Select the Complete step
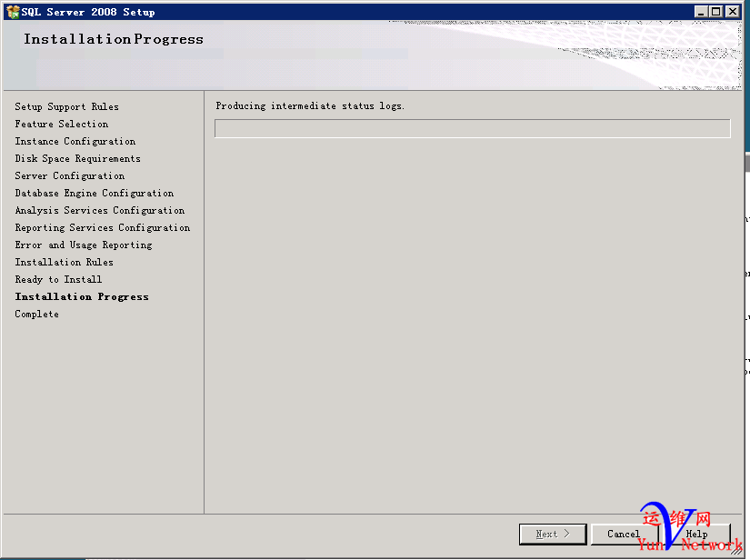 (37, 315)
